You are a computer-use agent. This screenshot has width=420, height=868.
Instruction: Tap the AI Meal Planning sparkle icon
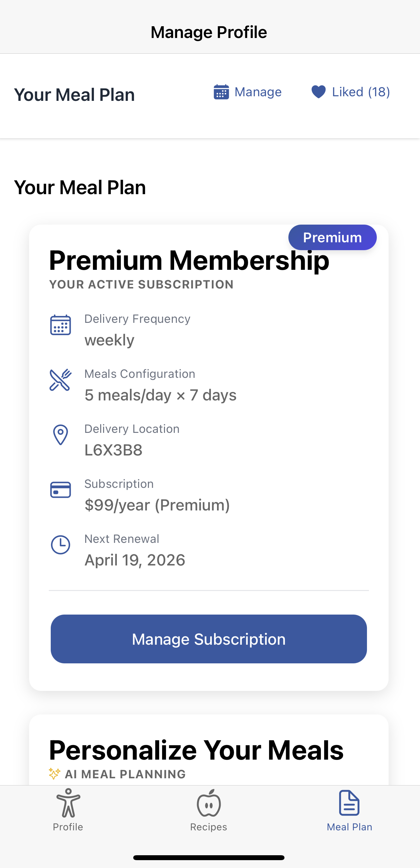[x=55, y=774]
